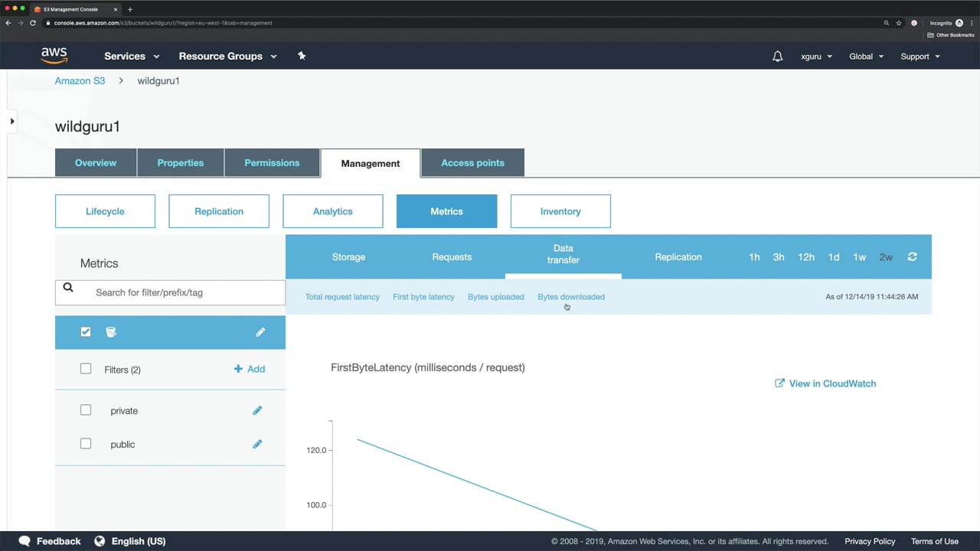Open the Requests metrics tab
The width and height of the screenshot is (980, 551).
pyautogui.click(x=452, y=257)
